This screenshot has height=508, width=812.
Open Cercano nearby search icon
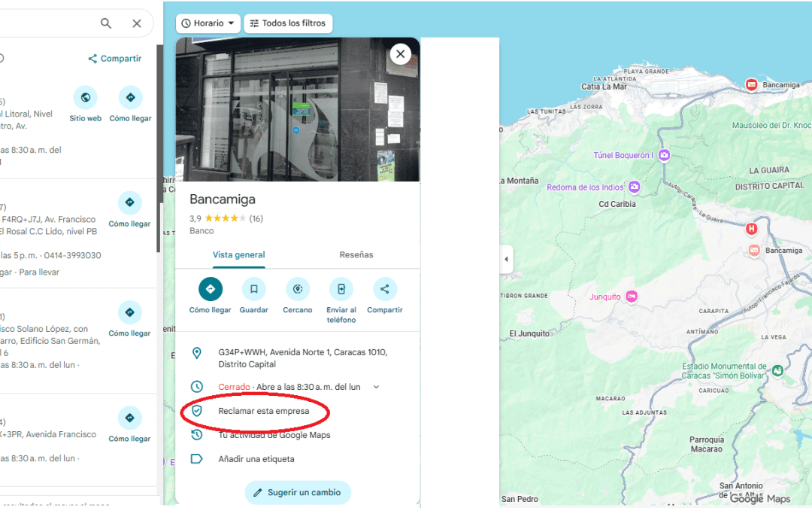coord(297,290)
